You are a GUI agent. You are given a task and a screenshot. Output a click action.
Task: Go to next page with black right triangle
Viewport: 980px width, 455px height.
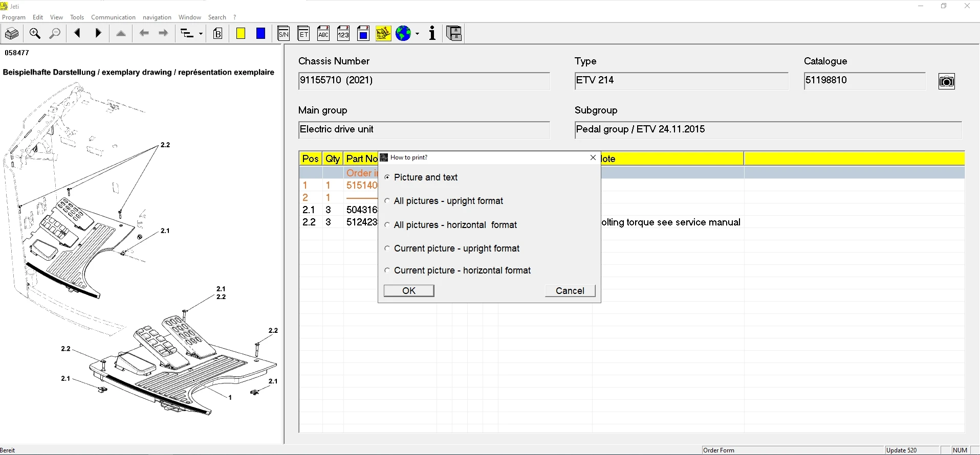point(99,34)
